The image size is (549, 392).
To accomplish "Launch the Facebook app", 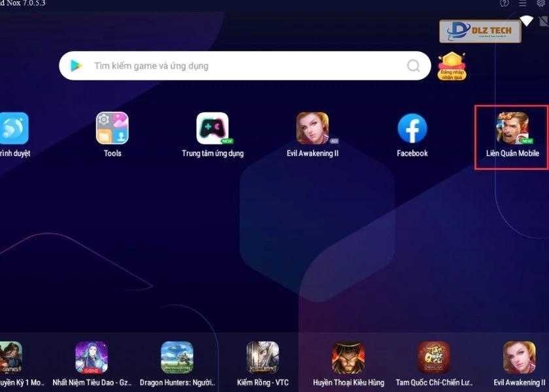I will tap(412, 129).
